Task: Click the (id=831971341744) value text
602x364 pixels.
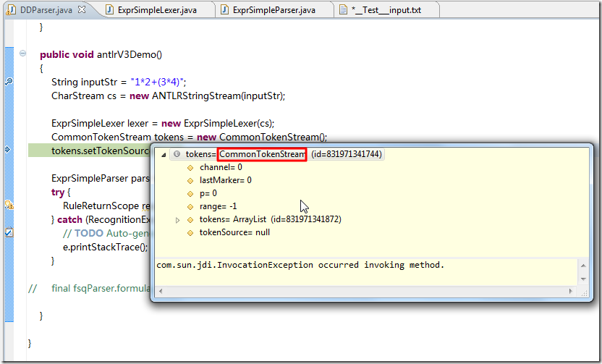Action: pyautogui.click(x=347, y=154)
